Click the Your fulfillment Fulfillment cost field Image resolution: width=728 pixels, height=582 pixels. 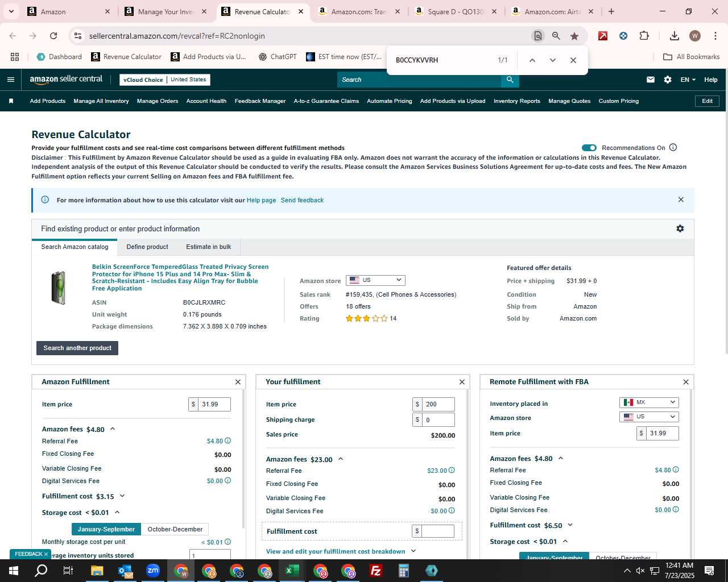439,531
